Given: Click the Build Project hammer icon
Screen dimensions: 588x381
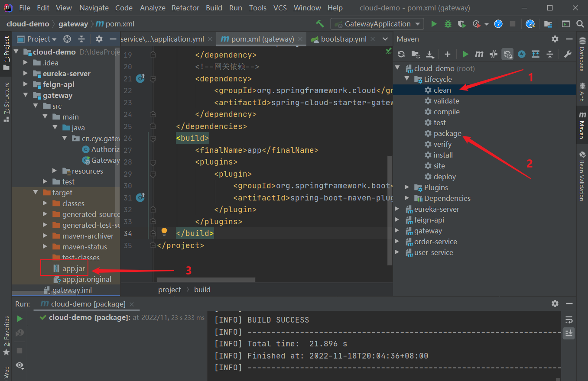Looking at the screenshot, I should tap(320, 24).
